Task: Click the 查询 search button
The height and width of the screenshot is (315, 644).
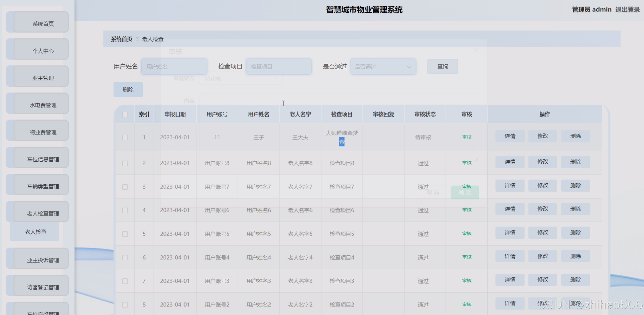Action: click(x=442, y=66)
